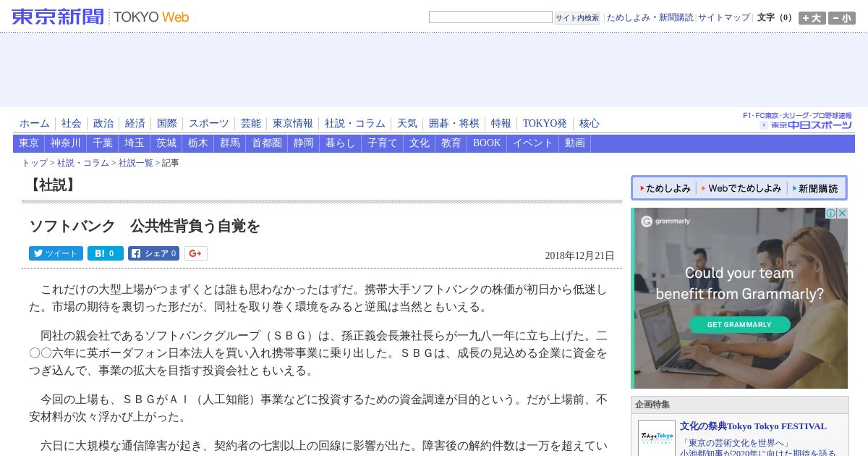Click the ためしよみ sidebar button
The image size is (868, 456).
pyautogui.click(x=665, y=188)
